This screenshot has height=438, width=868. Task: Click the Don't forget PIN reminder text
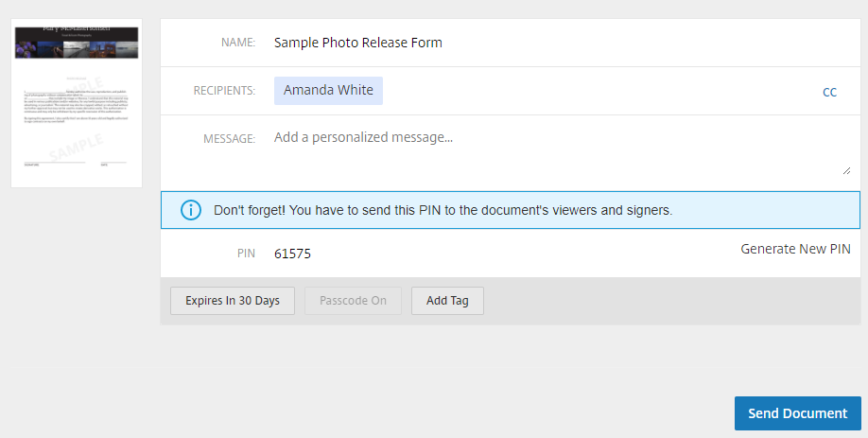click(x=443, y=210)
